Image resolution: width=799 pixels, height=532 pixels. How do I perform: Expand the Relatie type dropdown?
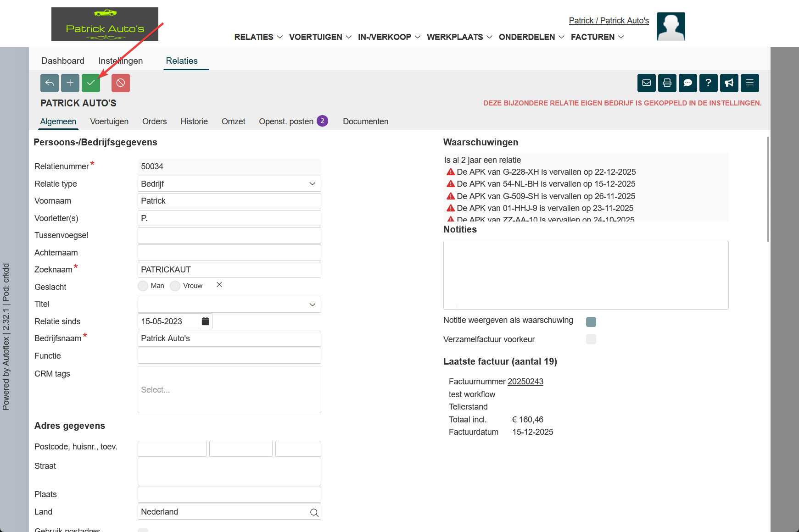coord(229,184)
